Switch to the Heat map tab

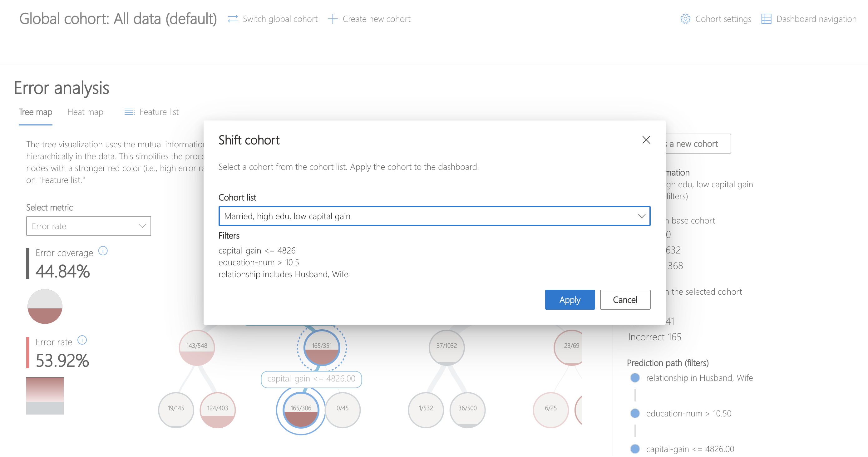pos(85,112)
